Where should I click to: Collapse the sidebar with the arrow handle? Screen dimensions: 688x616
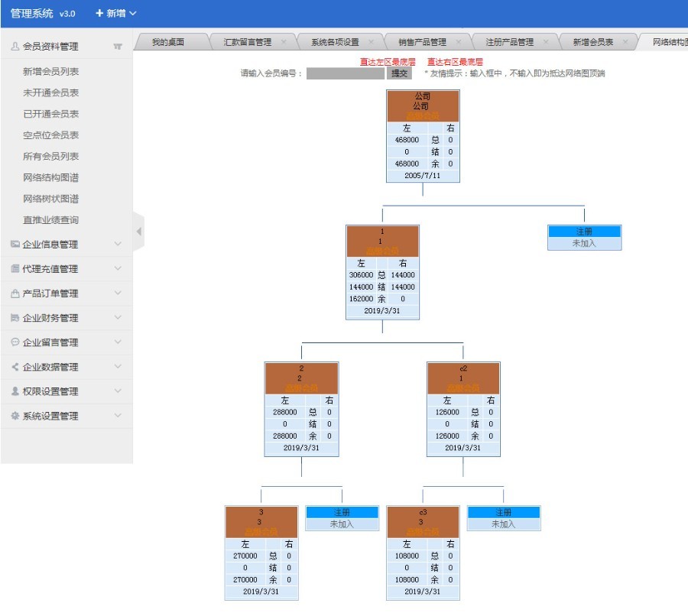[139, 232]
